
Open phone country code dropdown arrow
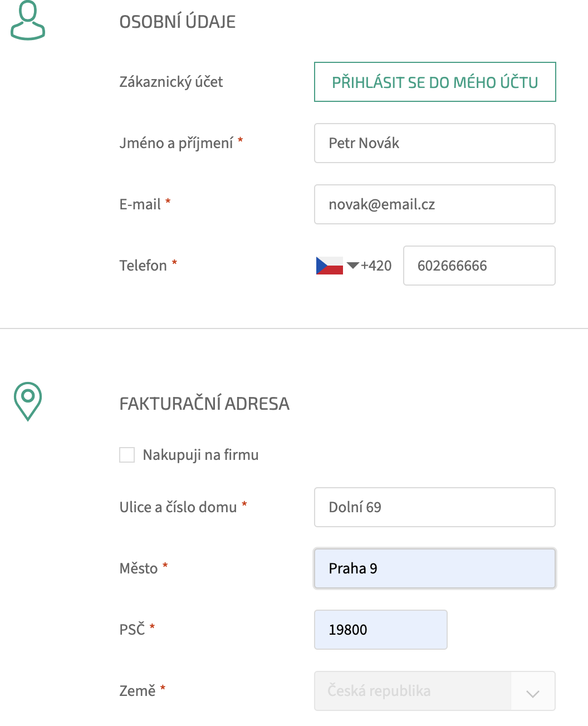(352, 266)
